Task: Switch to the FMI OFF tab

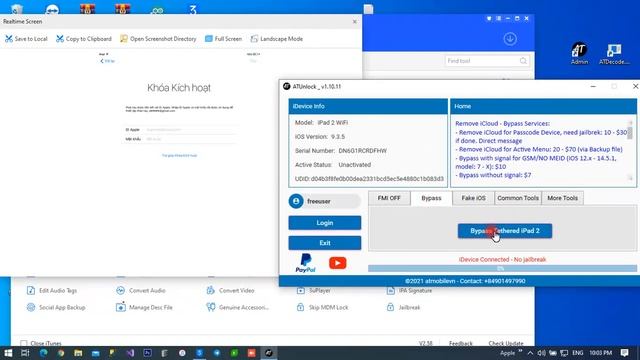Action: [389, 198]
